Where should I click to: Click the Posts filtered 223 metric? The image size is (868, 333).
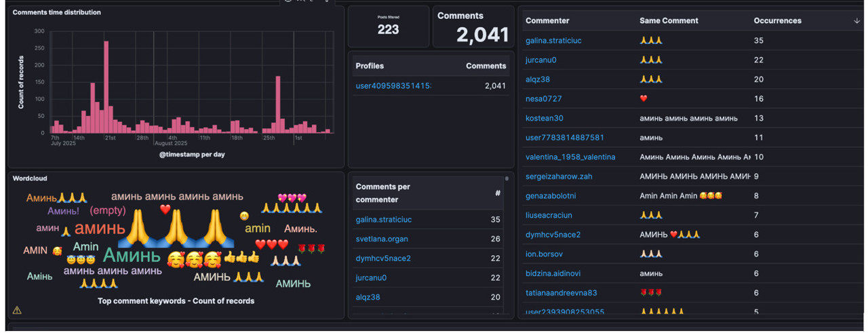click(388, 27)
